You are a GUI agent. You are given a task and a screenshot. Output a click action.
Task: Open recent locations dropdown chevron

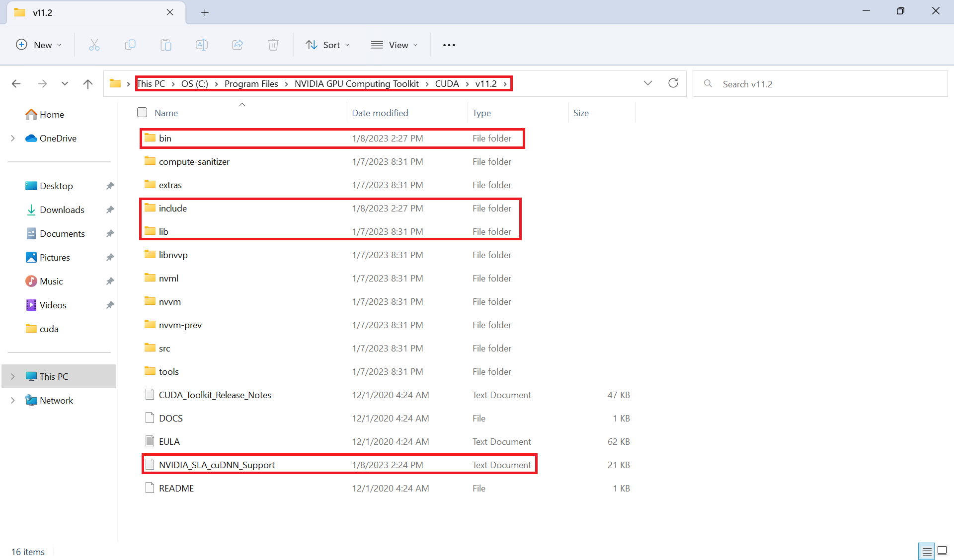tap(65, 84)
